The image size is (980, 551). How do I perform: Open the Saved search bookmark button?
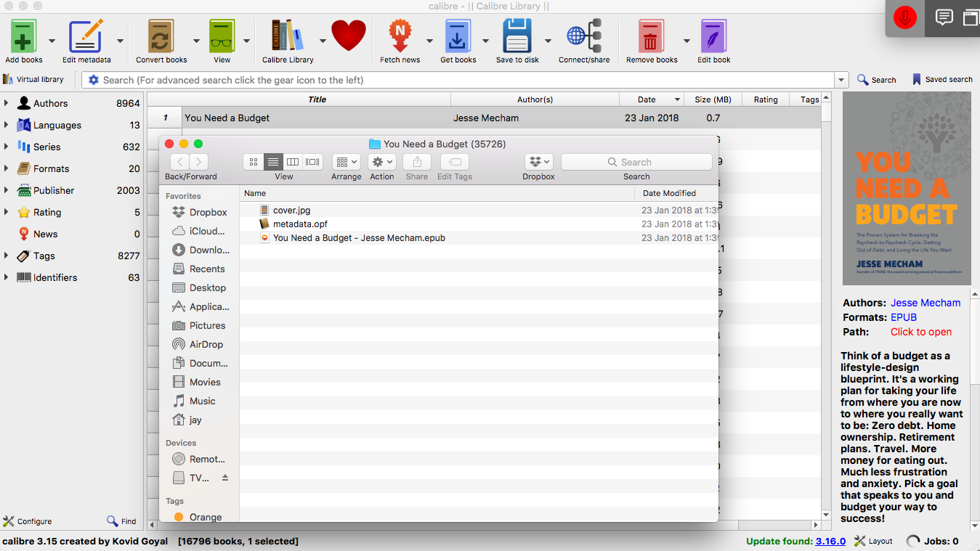(942, 79)
